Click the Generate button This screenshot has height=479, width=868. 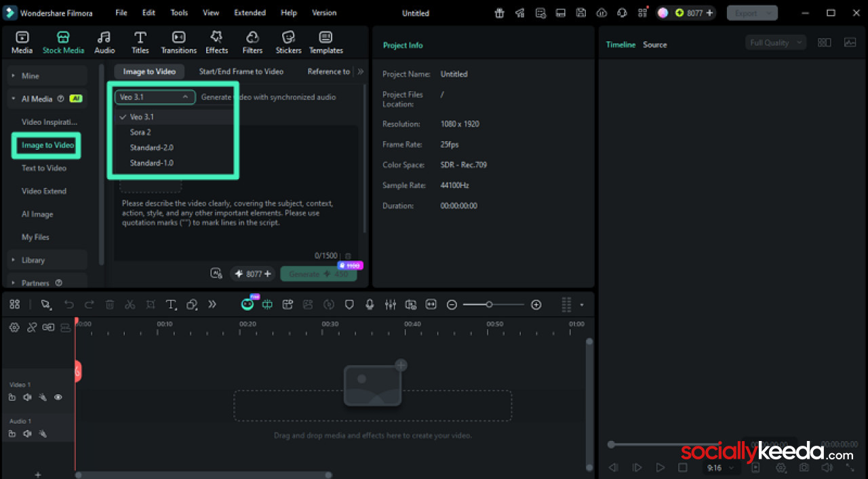318,273
